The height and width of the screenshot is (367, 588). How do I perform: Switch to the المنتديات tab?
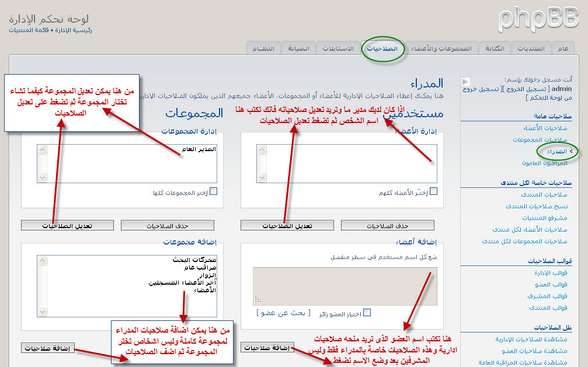pyautogui.click(x=531, y=49)
